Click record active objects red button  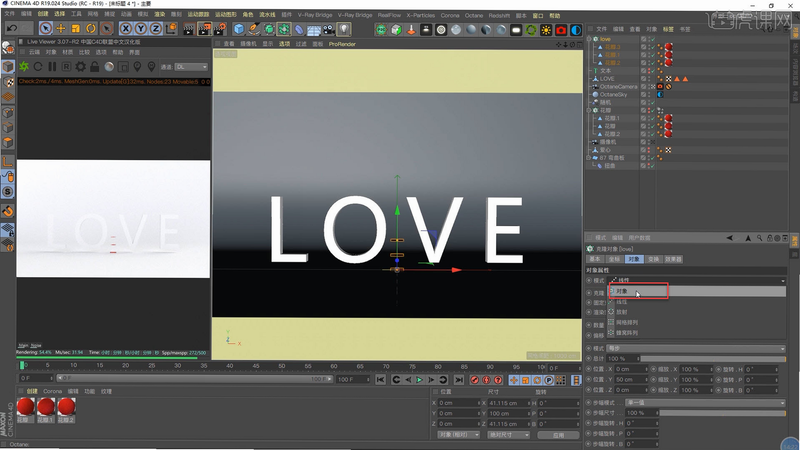click(474, 380)
